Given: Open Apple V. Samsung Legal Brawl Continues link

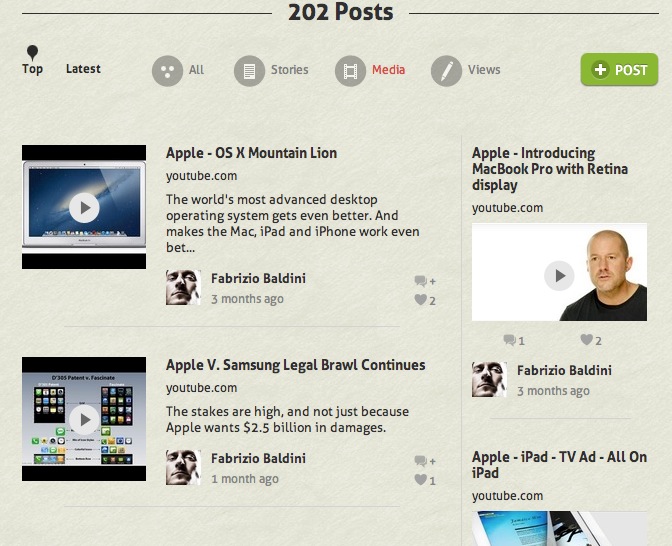Looking at the screenshot, I should click(295, 365).
